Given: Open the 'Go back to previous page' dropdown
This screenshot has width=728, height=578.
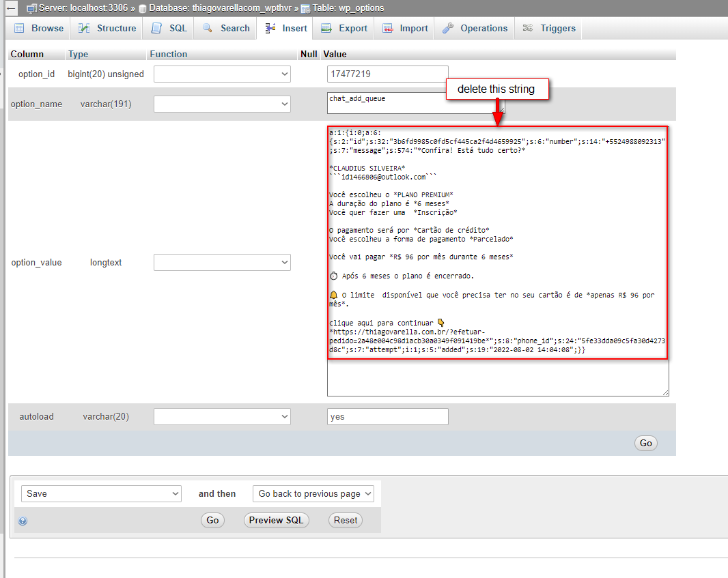Looking at the screenshot, I should tap(313, 493).
